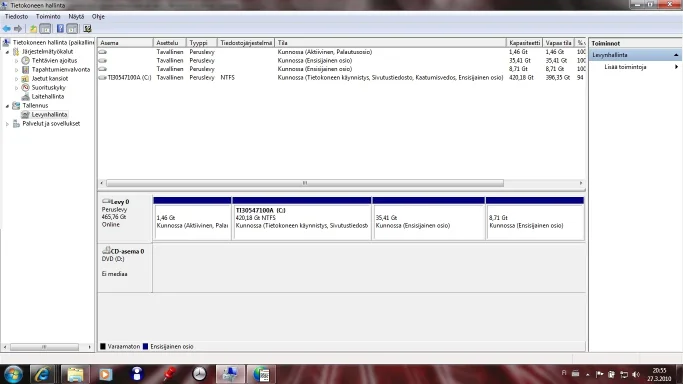Sort by Tyyppi column header
The height and width of the screenshot is (384, 683).
click(x=202, y=43)
